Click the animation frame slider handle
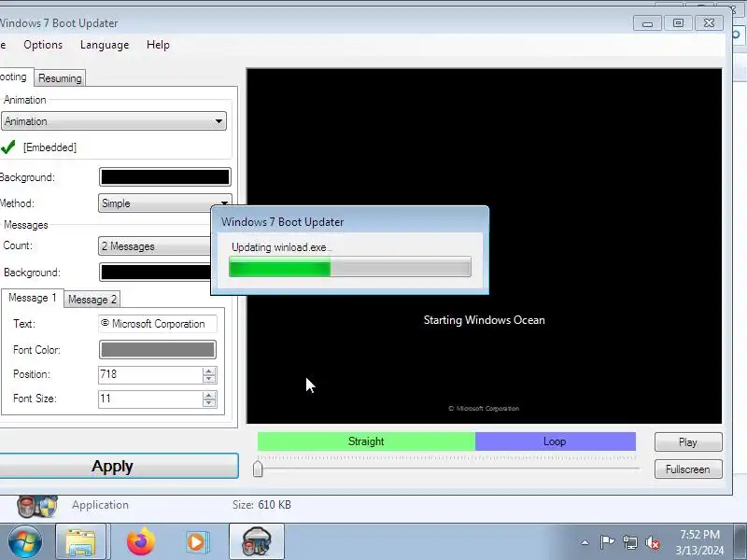Viewport: 747px width, 560px height. coord(258,469)
